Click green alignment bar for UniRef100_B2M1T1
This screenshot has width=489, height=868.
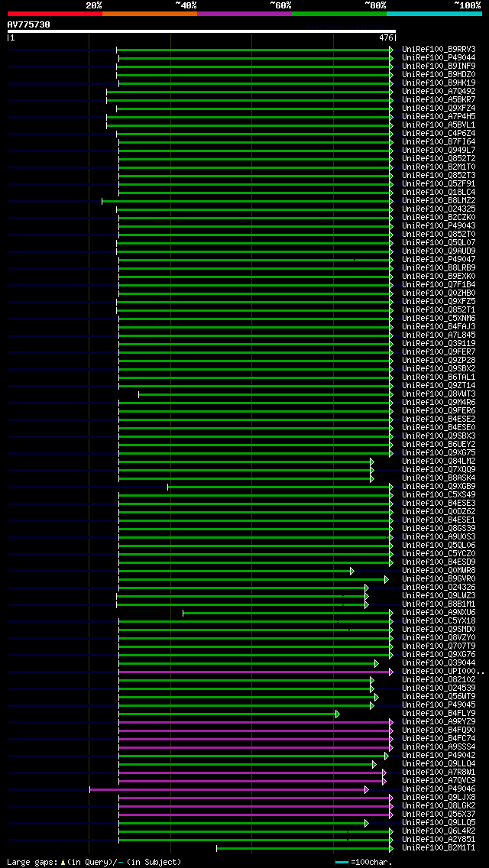coord(303,849)
